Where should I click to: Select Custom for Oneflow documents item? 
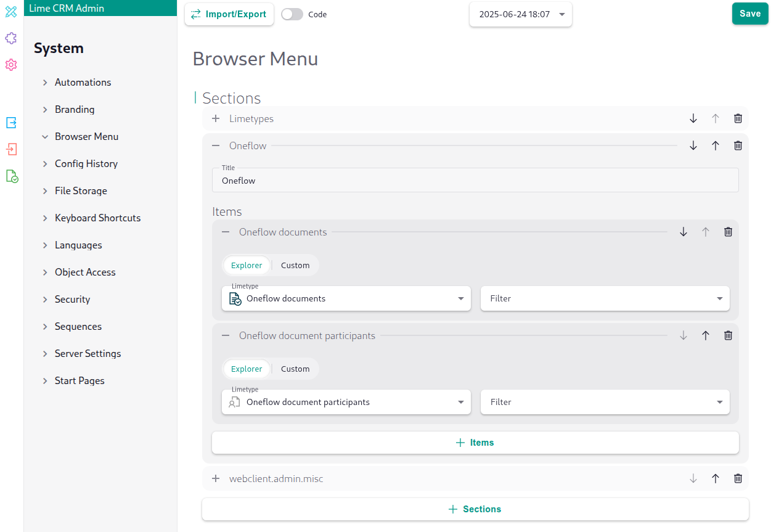295,265
